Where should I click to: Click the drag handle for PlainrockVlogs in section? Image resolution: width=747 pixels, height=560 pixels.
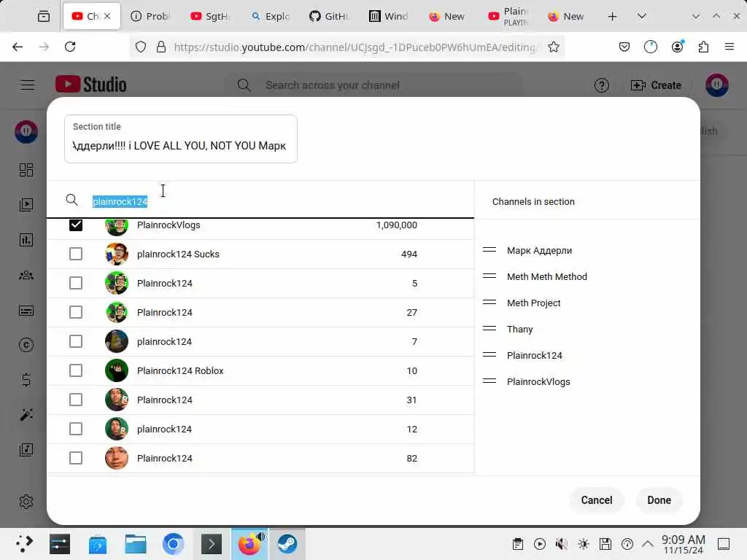tap(489, 381)
